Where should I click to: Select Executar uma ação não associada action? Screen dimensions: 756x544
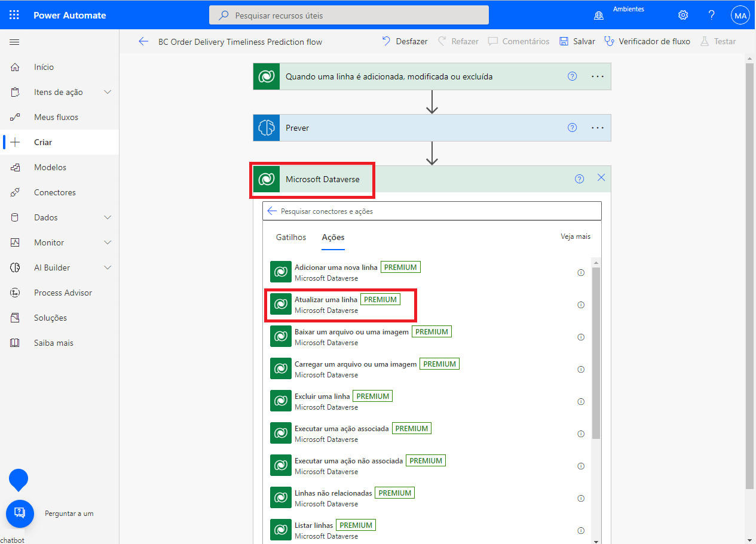point(427,466)
